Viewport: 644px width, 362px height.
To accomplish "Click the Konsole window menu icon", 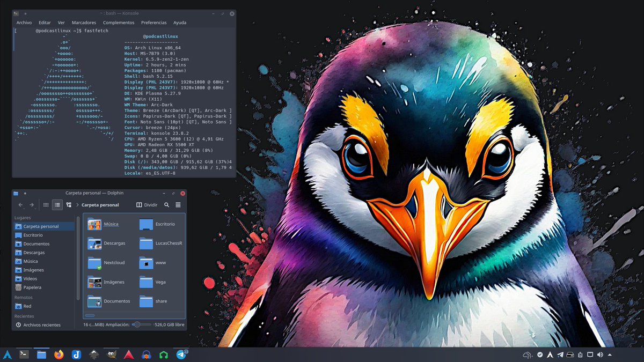I will pyautogui.click(x=17, y=13).
